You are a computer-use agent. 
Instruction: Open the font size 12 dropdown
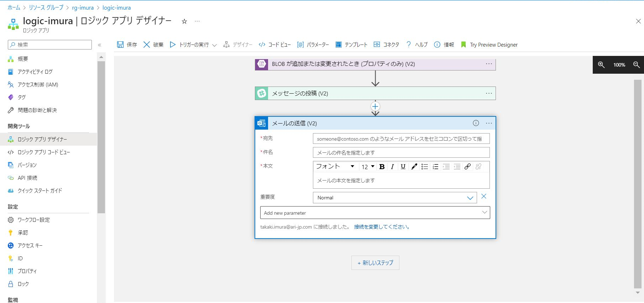tap(368, 167)
